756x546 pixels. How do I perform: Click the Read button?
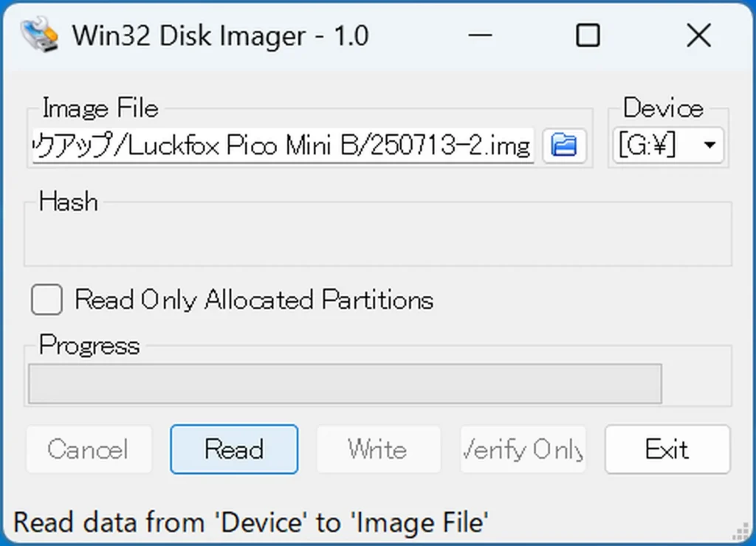tap(234, 449)
